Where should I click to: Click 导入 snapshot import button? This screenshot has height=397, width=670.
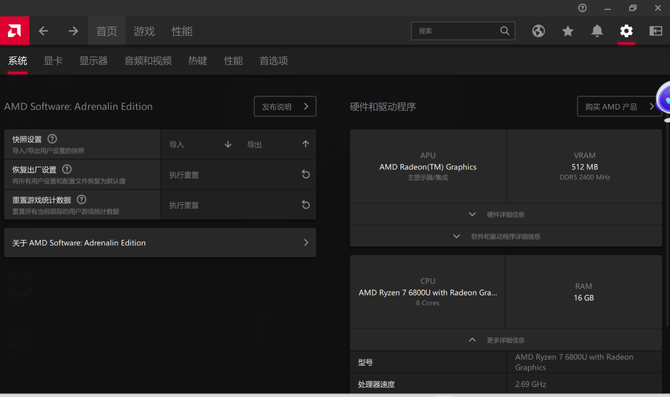pyautogui.click(x=200, y=144)
